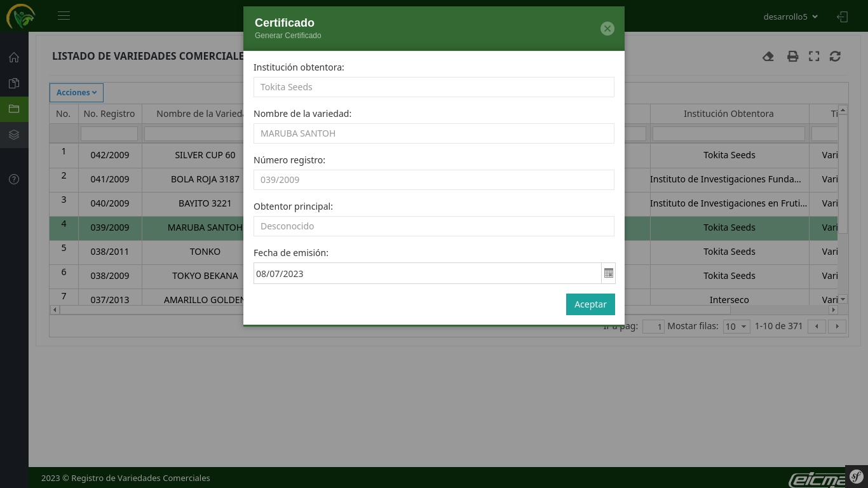
Task: Click the Aceptar button
Action: [x=590, y=304]
